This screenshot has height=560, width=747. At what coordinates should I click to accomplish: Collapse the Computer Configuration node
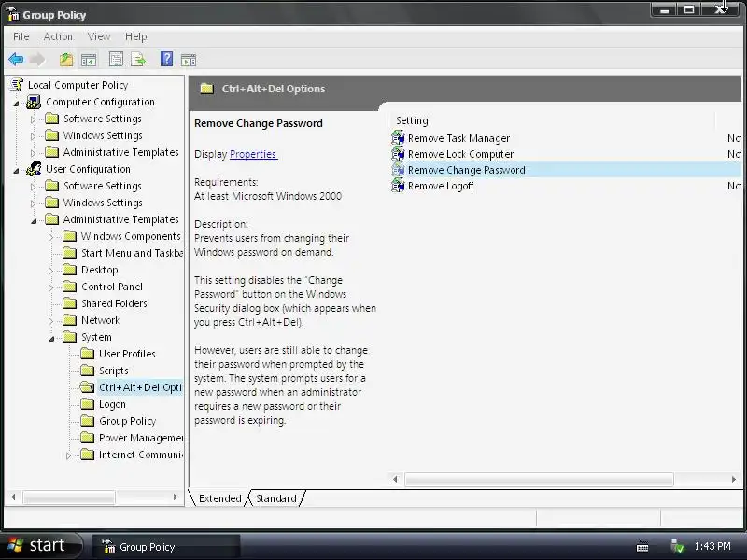pyautogui.click(x=17, y=103)
